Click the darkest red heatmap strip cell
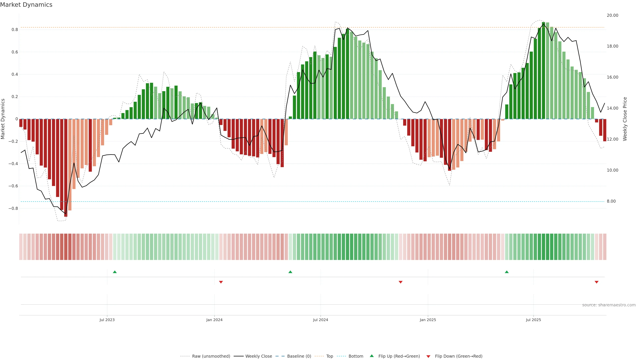This screenshot has width=644, height=362. pyautogui.click(x=66, y=247)
